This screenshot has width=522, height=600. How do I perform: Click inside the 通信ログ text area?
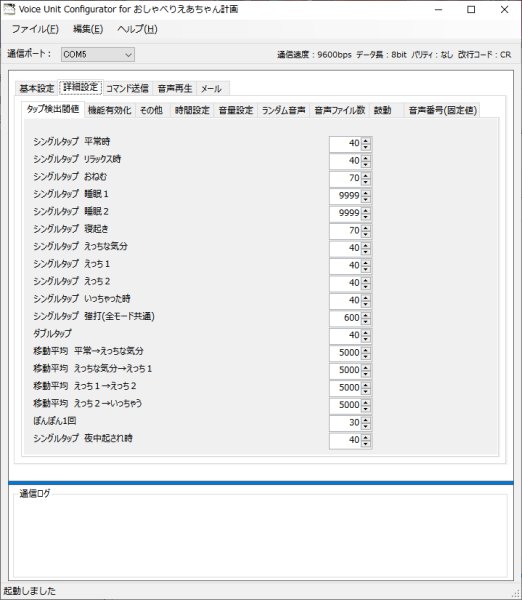[261, 538]
